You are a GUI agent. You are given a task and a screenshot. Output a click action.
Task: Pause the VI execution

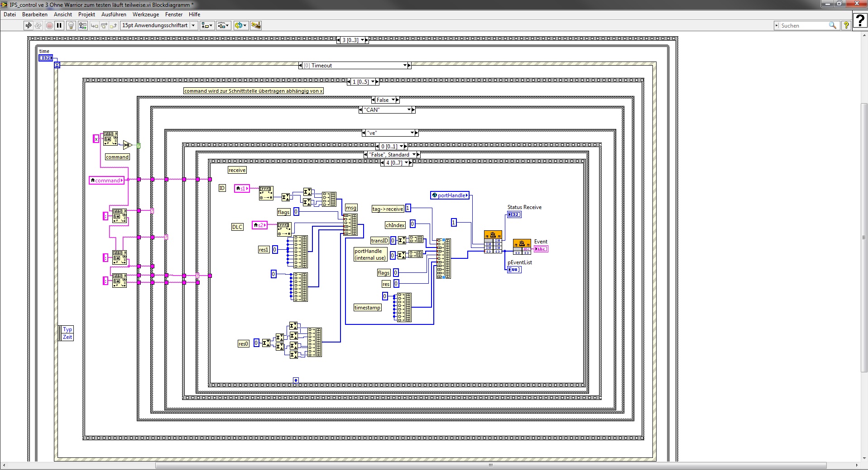point(59,25)
